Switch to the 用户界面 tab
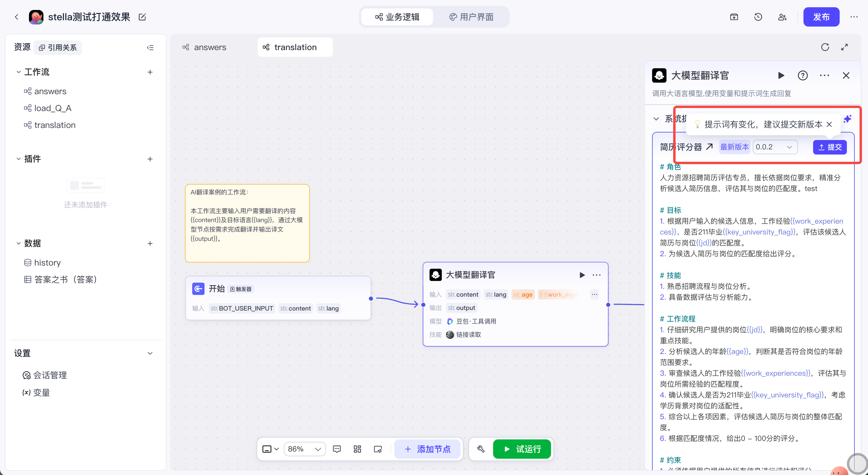The width and height of the screenshot is (868, 475). click(x=471, y=17)
